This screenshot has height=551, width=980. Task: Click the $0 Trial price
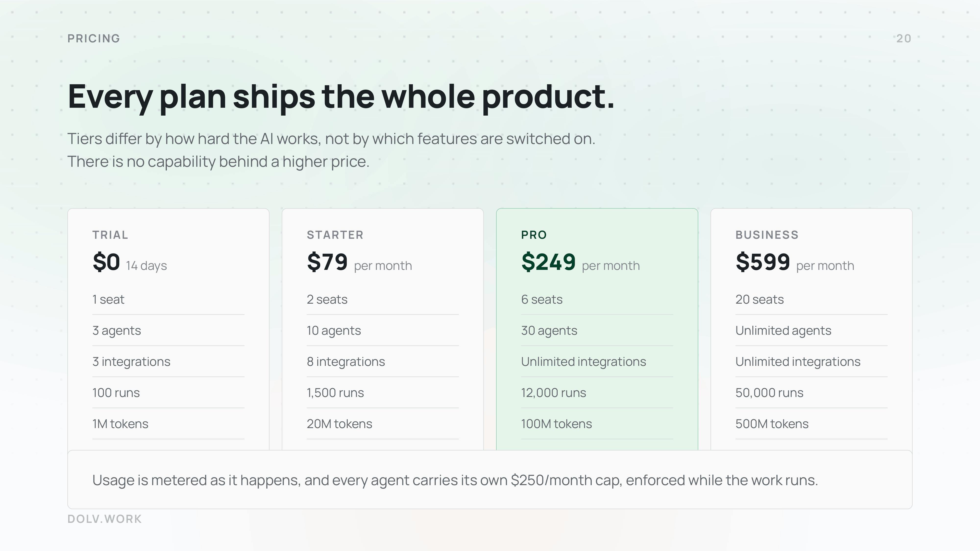coord(106,262)
